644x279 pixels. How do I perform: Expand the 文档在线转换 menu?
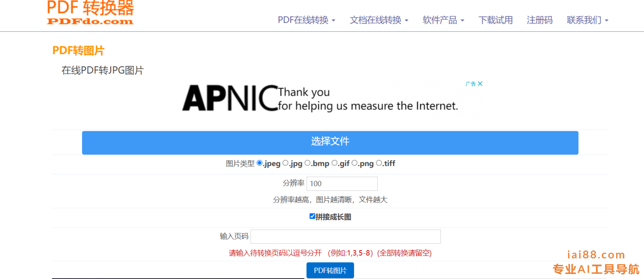click(x=379, y=20)
